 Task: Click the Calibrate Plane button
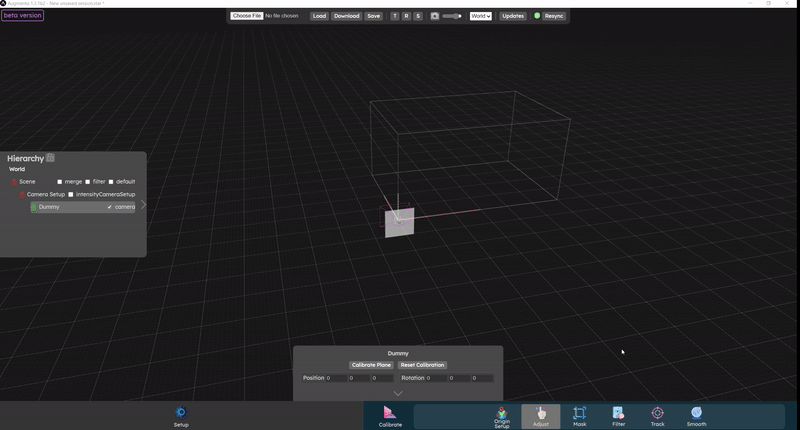coord(371,365)
